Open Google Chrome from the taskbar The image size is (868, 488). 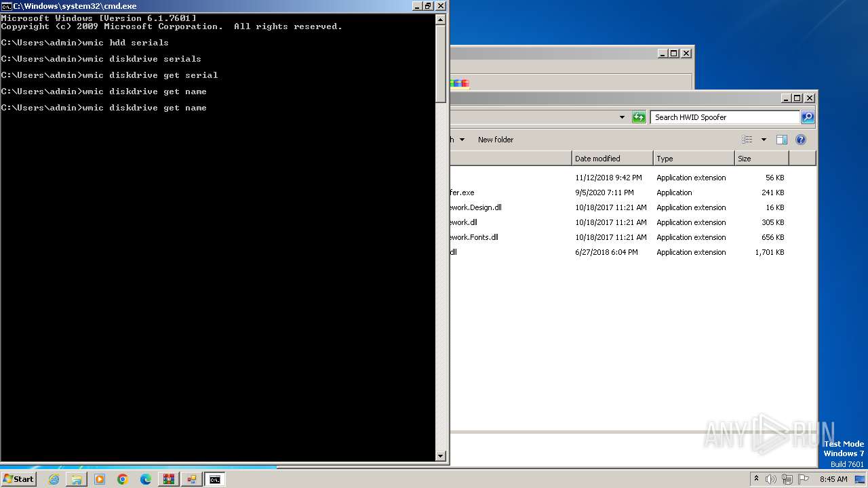(123, 479)
